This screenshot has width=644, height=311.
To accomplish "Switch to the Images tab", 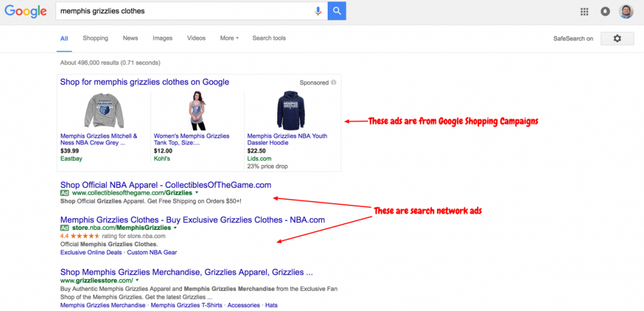I will pyautogui.click(x=163, y=38).
